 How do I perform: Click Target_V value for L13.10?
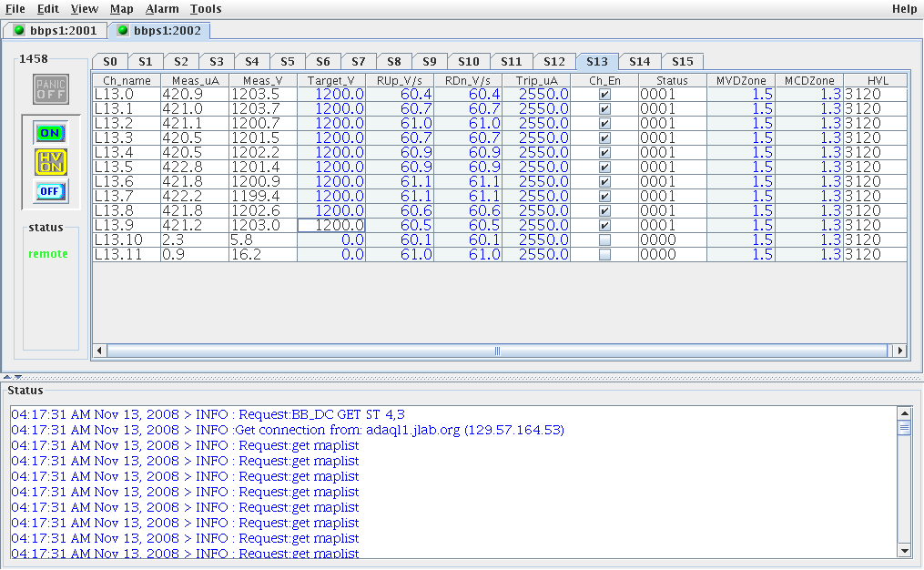click(x=331, y=239)
